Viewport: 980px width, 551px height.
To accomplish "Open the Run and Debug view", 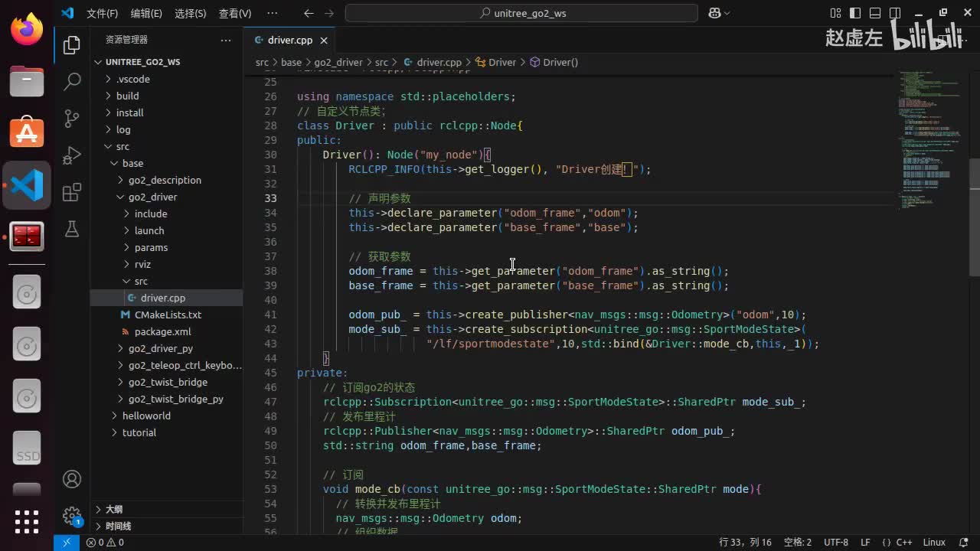I will 72,155.
